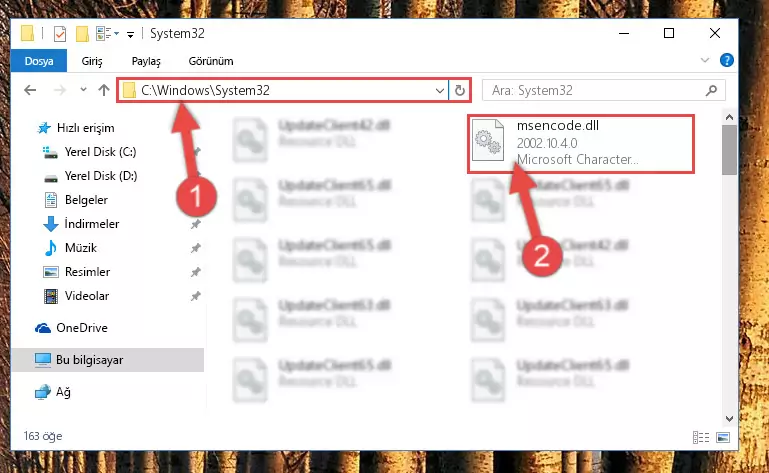Toggle pin on Videolar folder
The height and width of the screenshot is (473, 769).
coord(196,296)
